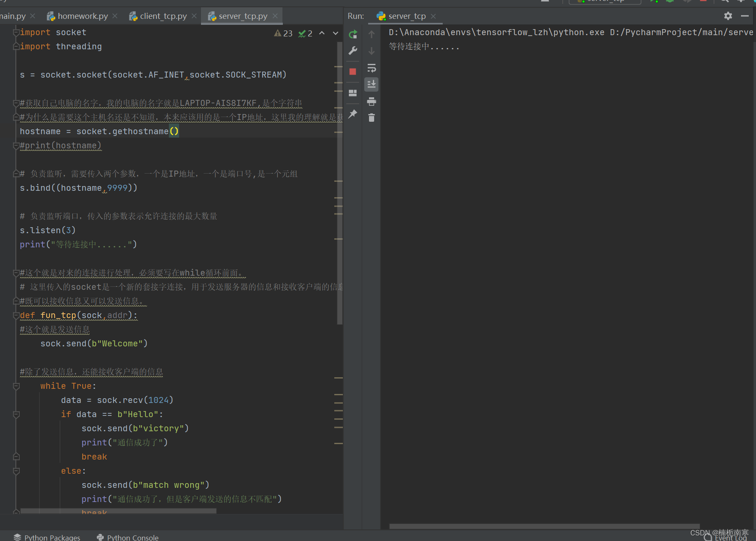Screen dimensions: 756x541
Task: Click sock.send(b"victory") line
Action: [x=135, y=428]
